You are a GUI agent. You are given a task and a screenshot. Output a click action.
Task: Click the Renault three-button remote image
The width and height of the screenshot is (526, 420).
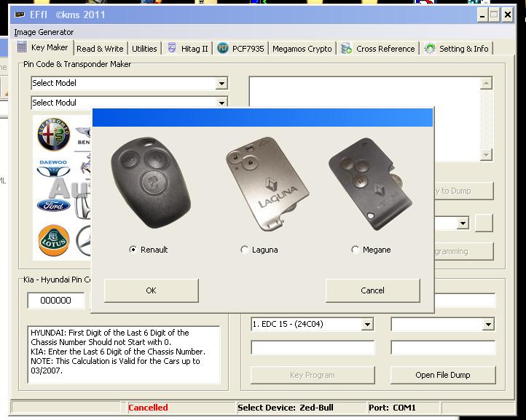click(x=151, y=183)
